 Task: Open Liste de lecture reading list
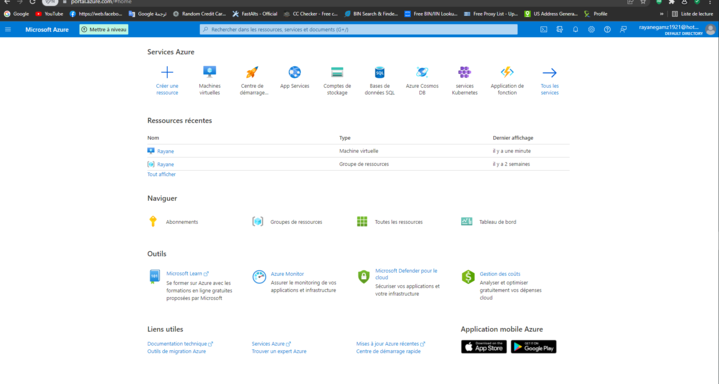click(692, 14)
